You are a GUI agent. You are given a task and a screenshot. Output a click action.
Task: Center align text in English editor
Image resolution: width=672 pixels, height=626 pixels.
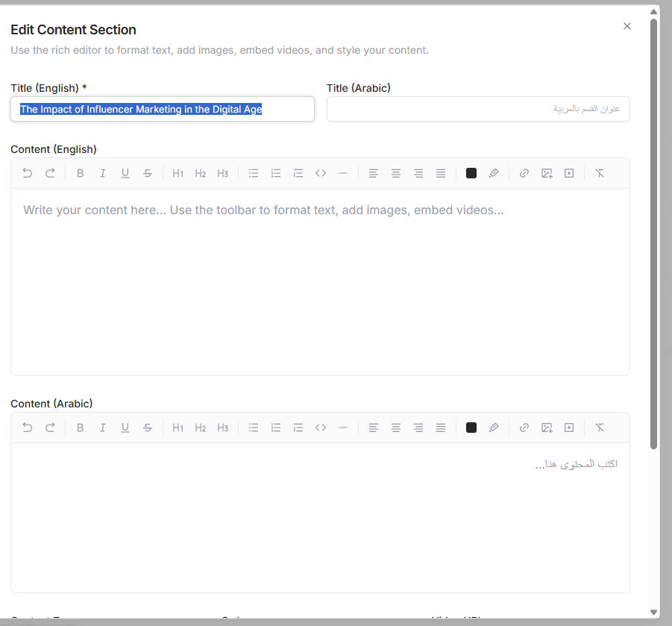coord(396,173)
